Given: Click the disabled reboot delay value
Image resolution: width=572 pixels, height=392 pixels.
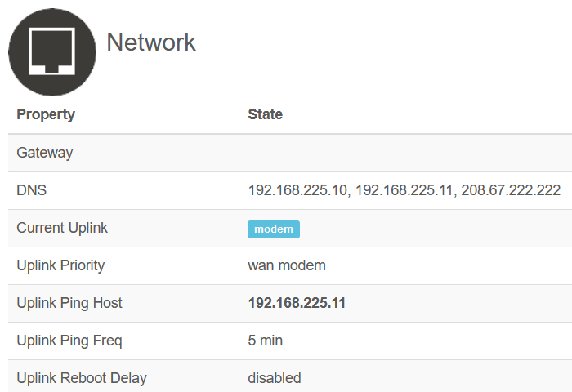Looking at the screenshot, I should [x=275, y=378].
